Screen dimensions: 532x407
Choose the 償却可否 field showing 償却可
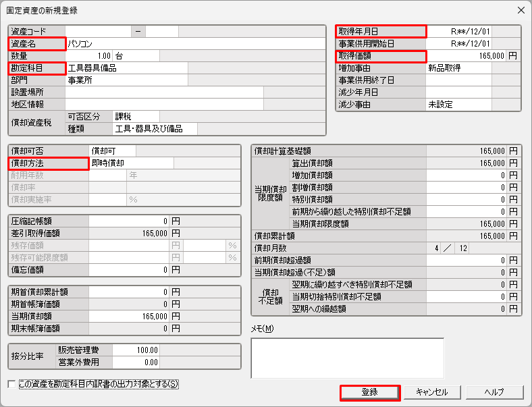coord(112,150)
